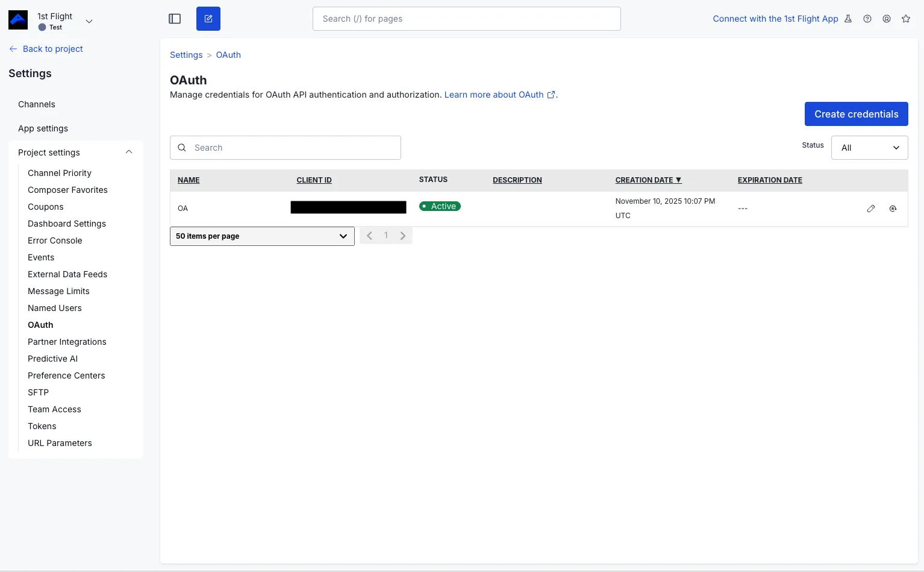Edit the OA credential using the pencil icon
Screen dimensions: 924x572
click(871, 209)
